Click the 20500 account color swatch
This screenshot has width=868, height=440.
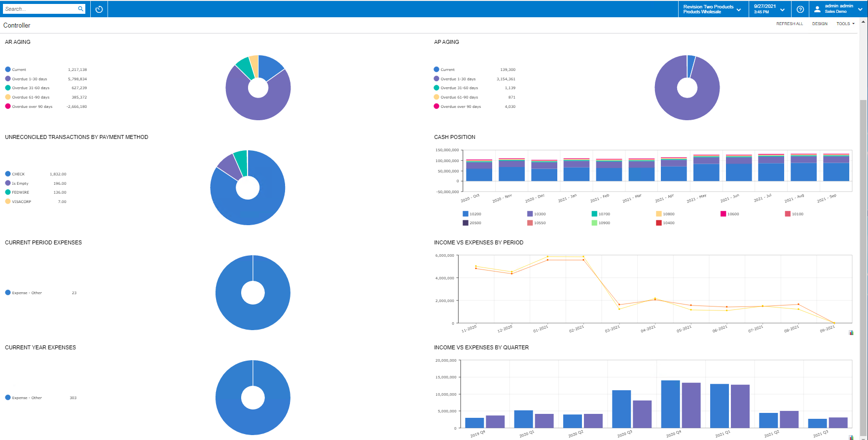pos(466,223)
